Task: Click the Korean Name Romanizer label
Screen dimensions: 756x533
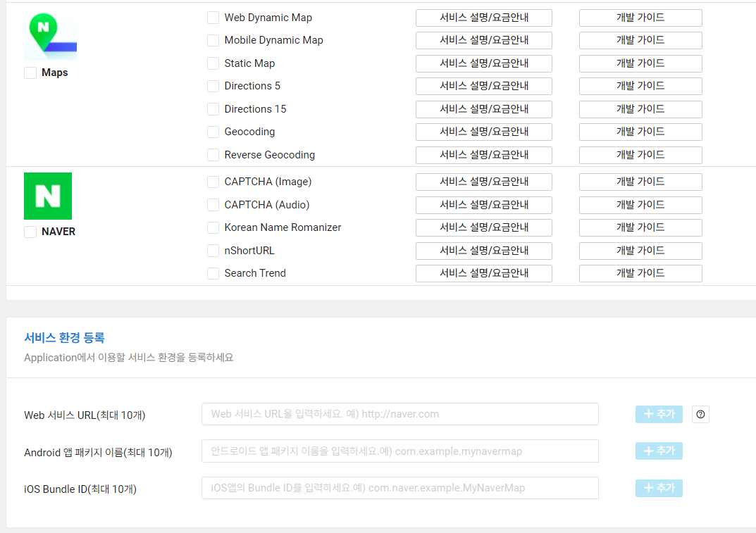Action: pos(283,227)
